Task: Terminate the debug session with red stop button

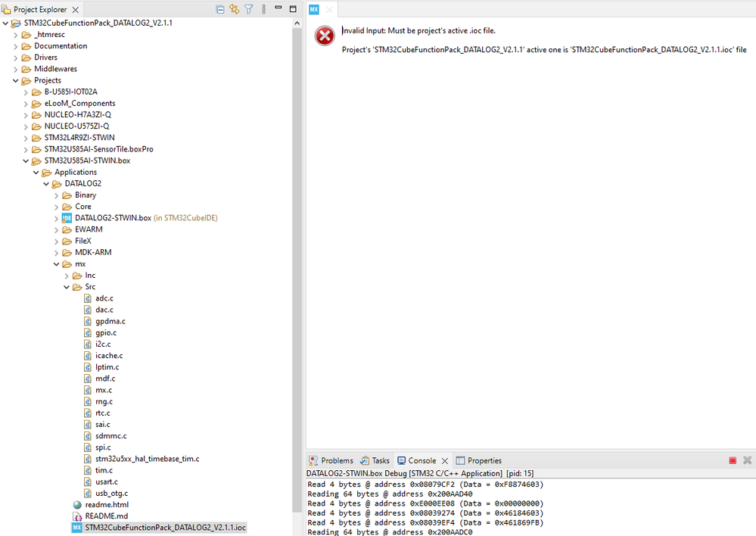Action: [733, 460]
